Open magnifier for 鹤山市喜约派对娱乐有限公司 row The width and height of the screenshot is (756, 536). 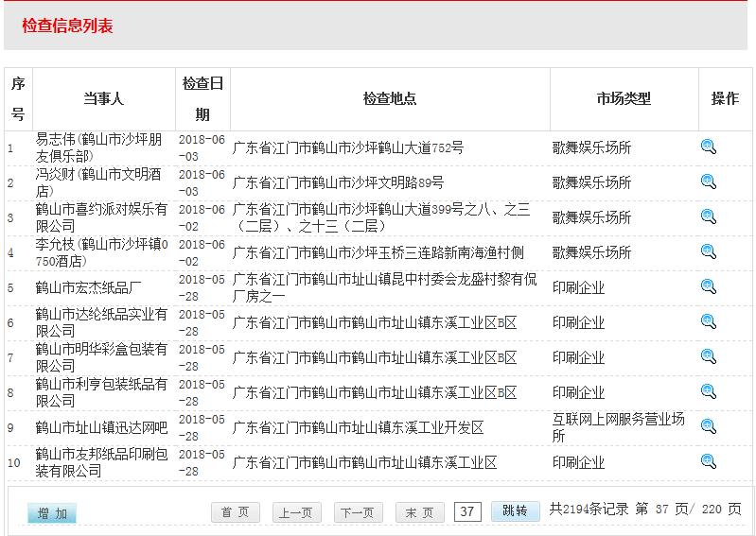(708, 216)
